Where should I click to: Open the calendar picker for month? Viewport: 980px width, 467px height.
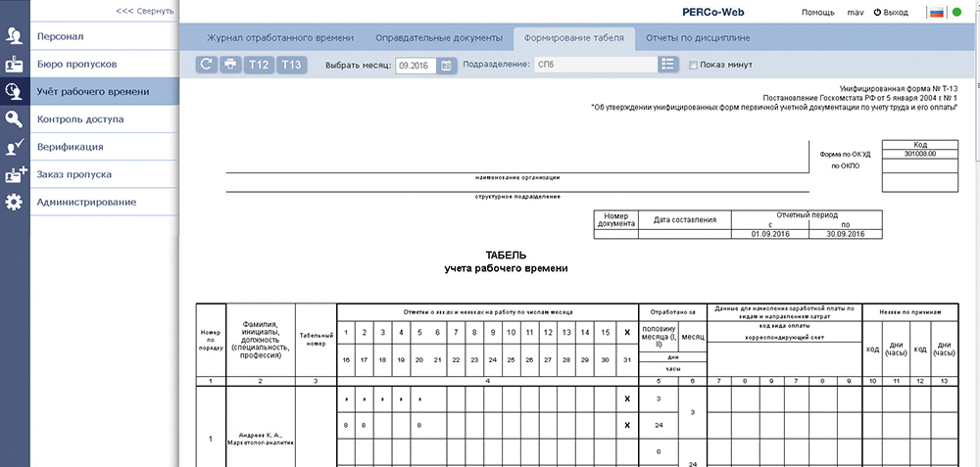click(x=446, y=65)
